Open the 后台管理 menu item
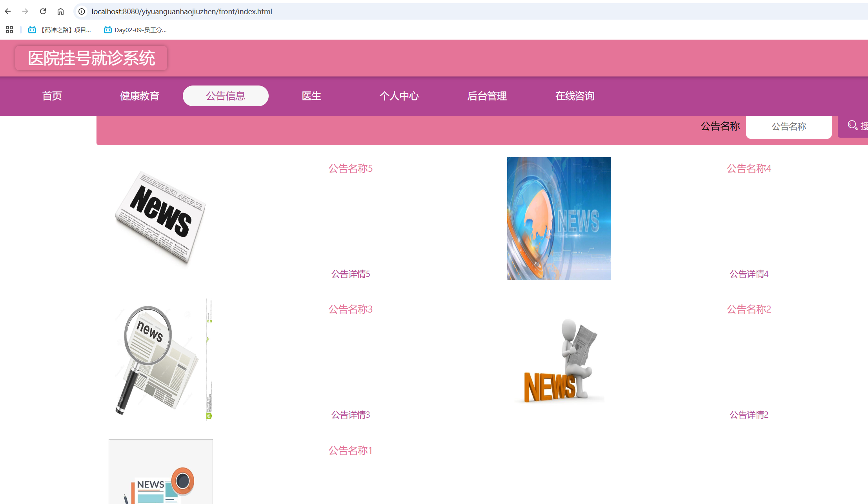 point(487,96)
